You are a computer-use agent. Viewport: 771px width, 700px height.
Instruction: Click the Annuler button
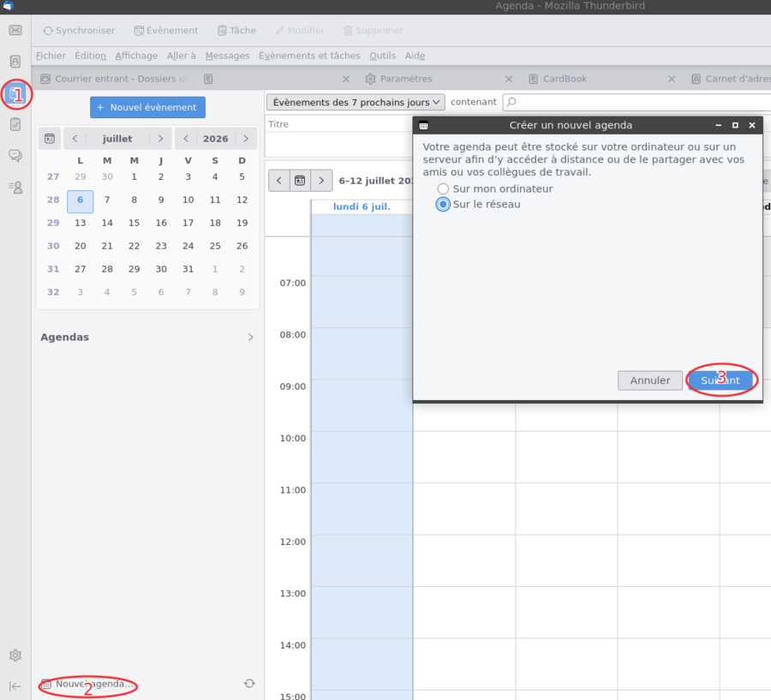(650, 380)
